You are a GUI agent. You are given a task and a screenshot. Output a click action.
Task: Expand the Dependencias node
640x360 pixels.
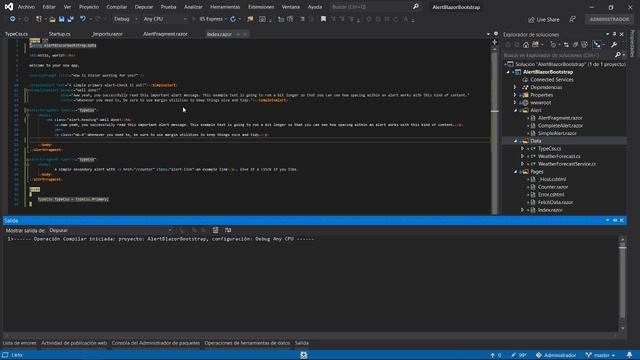[x=515, y=87]
